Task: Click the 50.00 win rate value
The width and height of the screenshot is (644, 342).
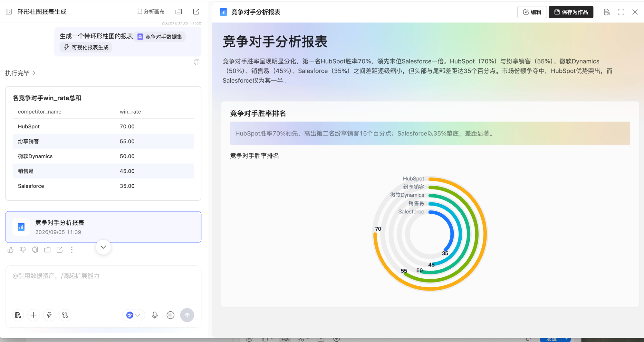Action: click(x=127, y=156)
